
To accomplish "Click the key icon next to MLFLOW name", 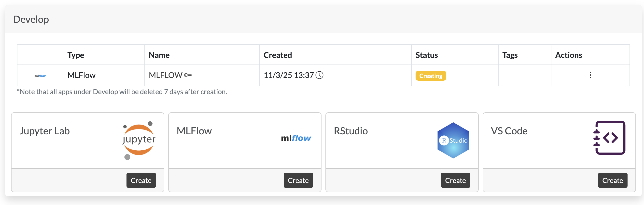I will point(188,75).
